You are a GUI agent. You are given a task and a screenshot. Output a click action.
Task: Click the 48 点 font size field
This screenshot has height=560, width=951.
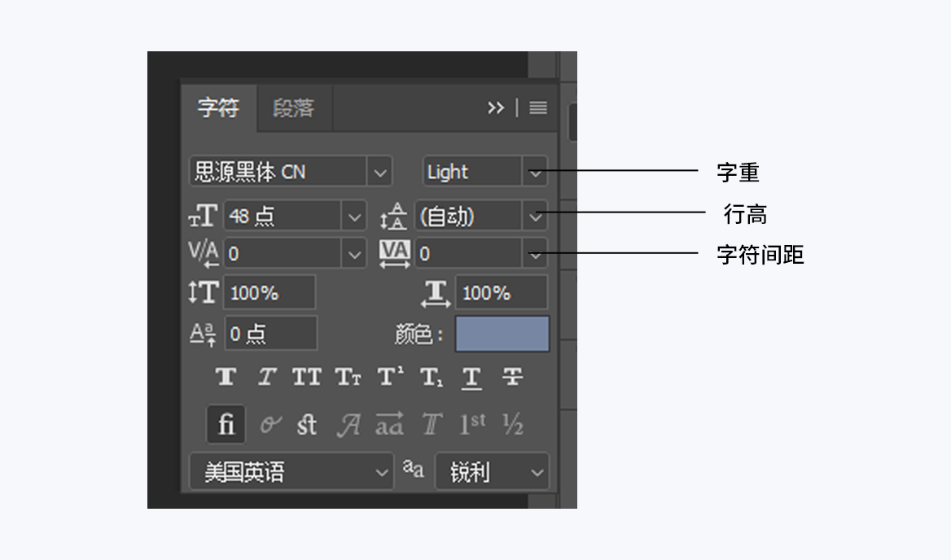tap(283, 216)
